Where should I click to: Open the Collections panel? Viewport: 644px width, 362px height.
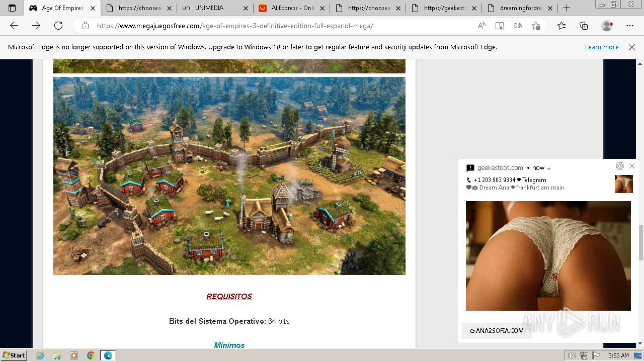(x=584, y=26)
